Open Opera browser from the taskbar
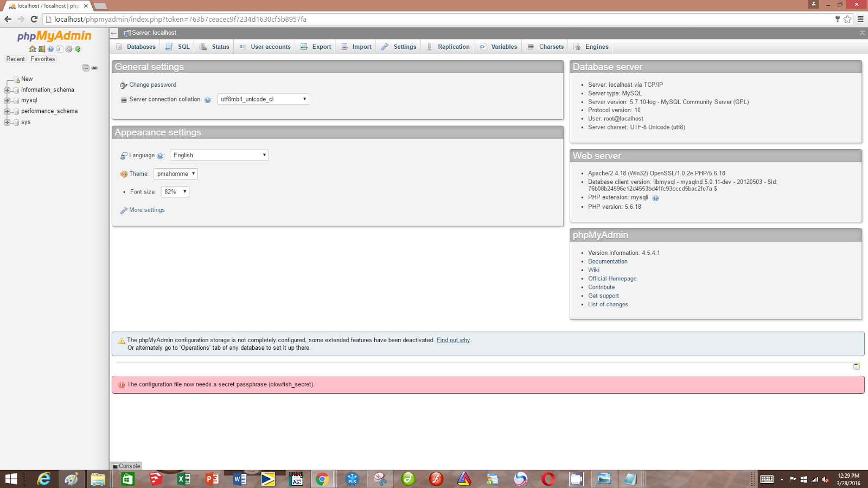Screen dimensions: 868x488 pyautogui.click(x=548, y=479)
